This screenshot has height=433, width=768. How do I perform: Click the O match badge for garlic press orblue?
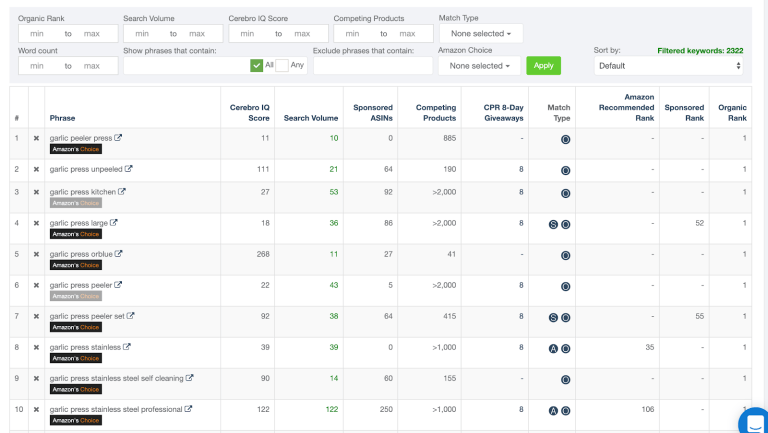(565, 256)
